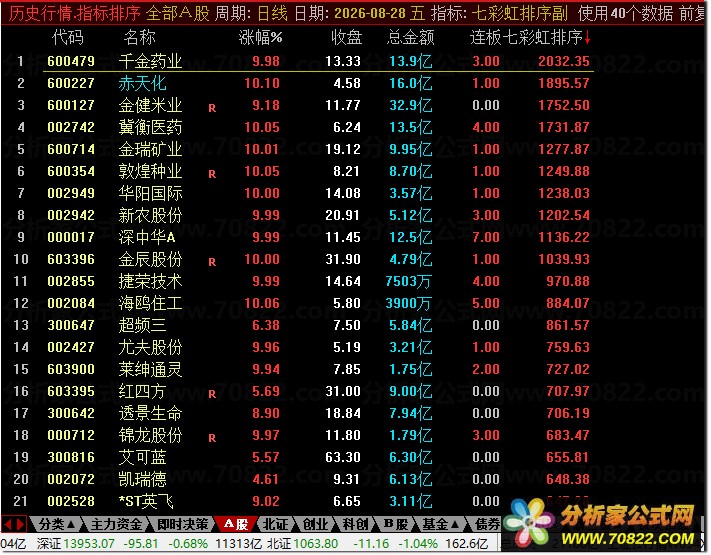The image size is (711, 555).
Task: Click stock code 600354
Action: click(x=71, y=171)
